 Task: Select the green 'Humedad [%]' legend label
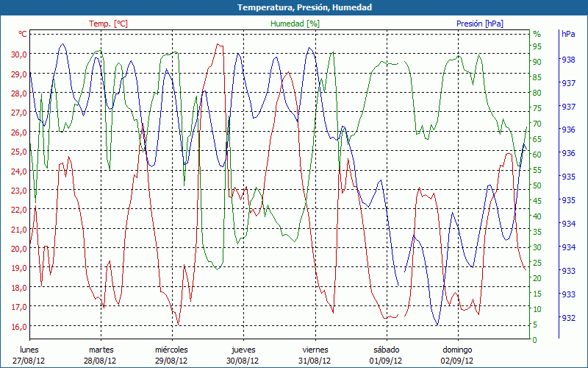(295, 24)
